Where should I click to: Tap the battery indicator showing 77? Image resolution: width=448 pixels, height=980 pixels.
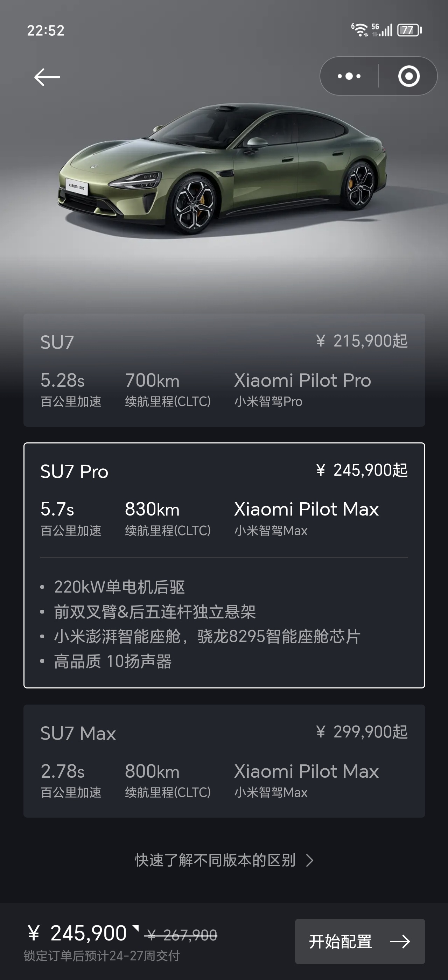409,30
